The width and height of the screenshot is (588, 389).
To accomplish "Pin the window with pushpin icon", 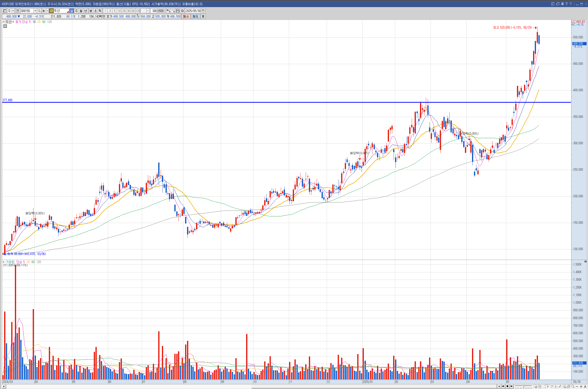I will tap(562, 4).
